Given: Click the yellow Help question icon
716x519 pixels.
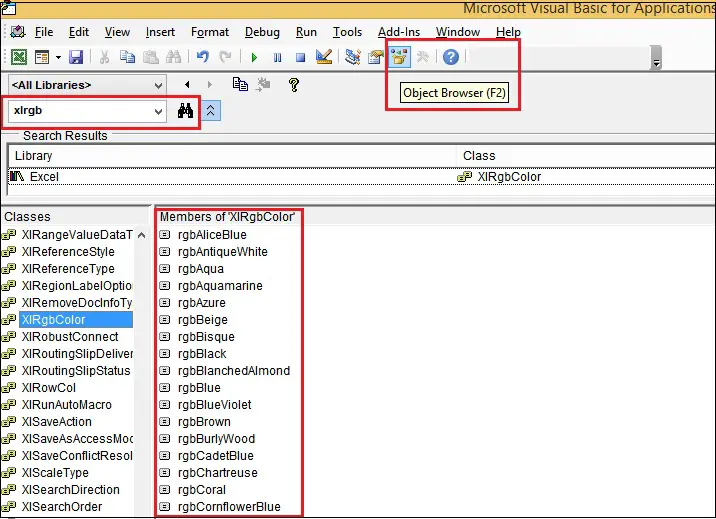Looking at the screenshot, I should coord(294,85).
